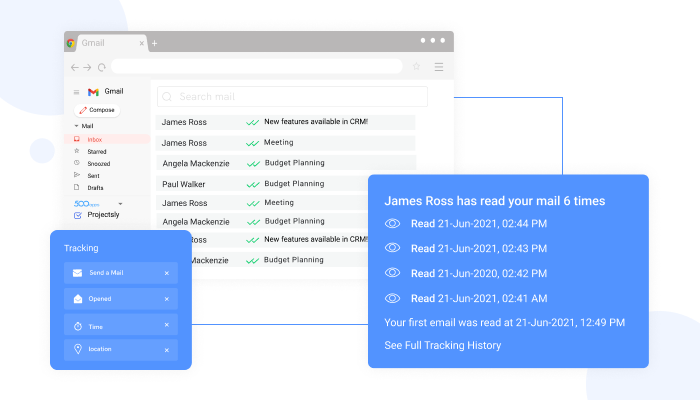Click the Gmail M logo
The height and width of the screenshot is (400, 700).
[93, 92]
